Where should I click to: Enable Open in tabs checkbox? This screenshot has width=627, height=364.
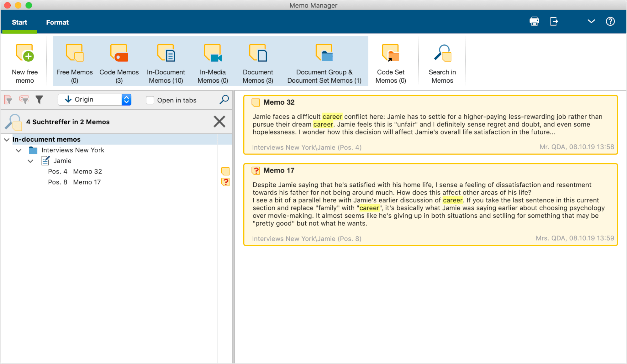point(150,100)
